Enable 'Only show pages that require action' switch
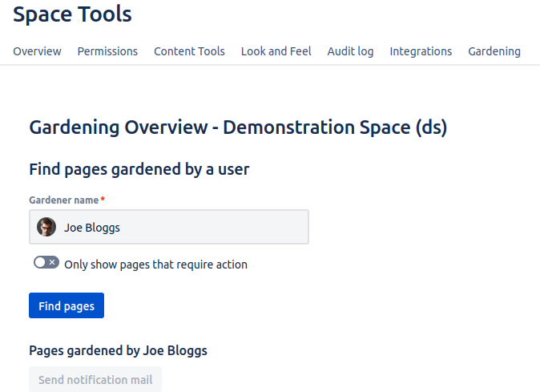The image size is (540, 392). pos(46,263)
